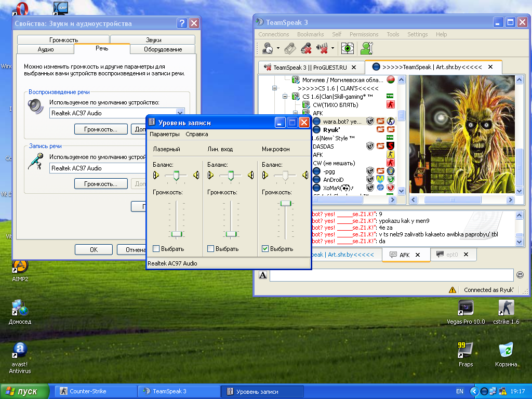Open the Away status dropdown arrow in TeamSpeak toolbar
This screenshot has width=532, height=399.
pos(278,48)
